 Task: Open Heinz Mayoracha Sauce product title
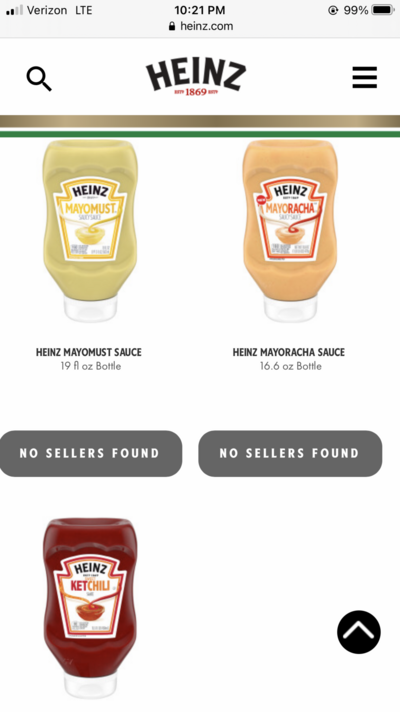click(x=289, y=352)
